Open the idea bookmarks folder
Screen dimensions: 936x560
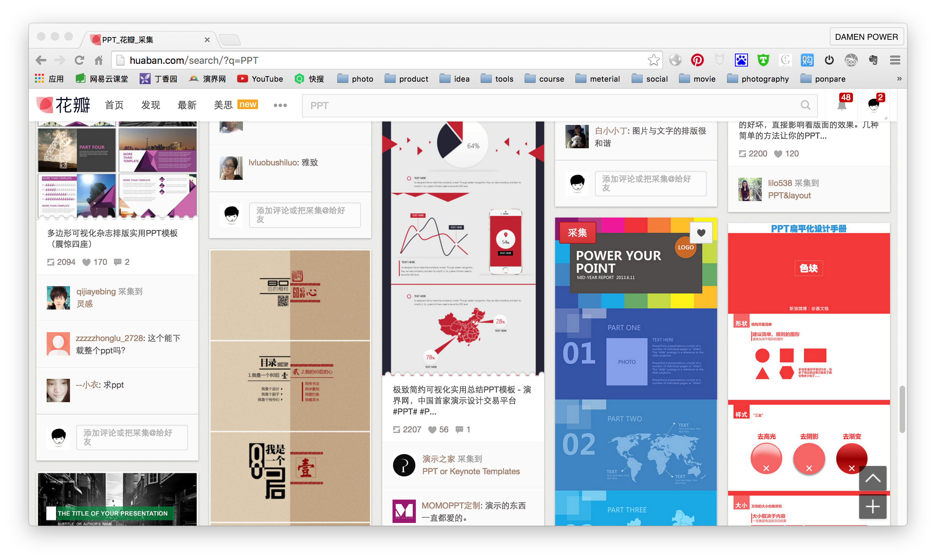pyautogui.click(x=455, y=79)
